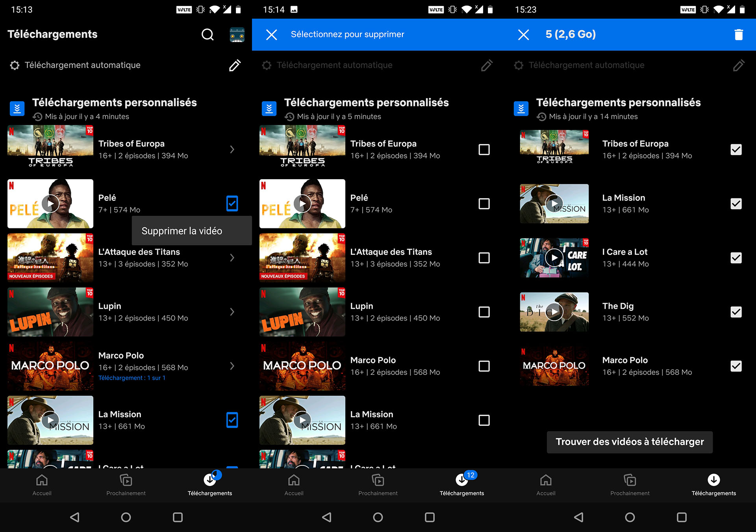Select 'Supprimer la vidéo' popup option
The height and width of the screenshot is (532, 756).
192,231
